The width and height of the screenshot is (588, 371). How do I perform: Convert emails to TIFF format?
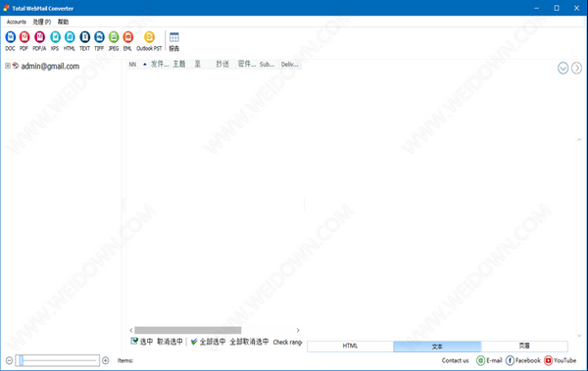tap(99, 41)
